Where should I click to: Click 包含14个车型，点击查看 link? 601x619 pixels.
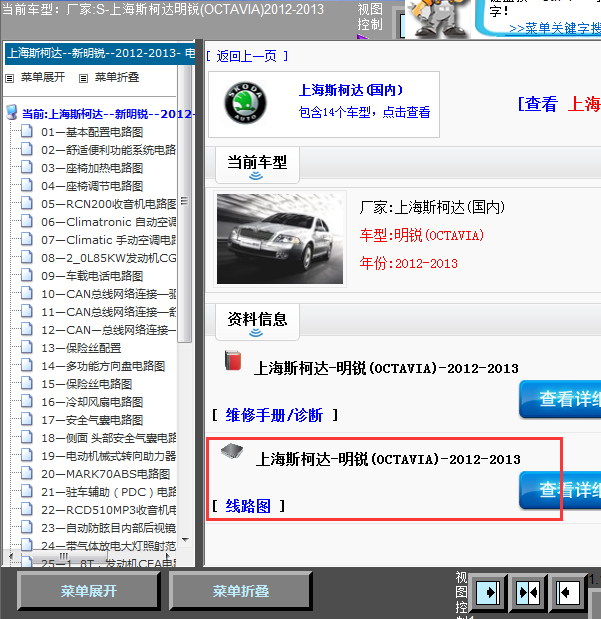pos(364,113)
